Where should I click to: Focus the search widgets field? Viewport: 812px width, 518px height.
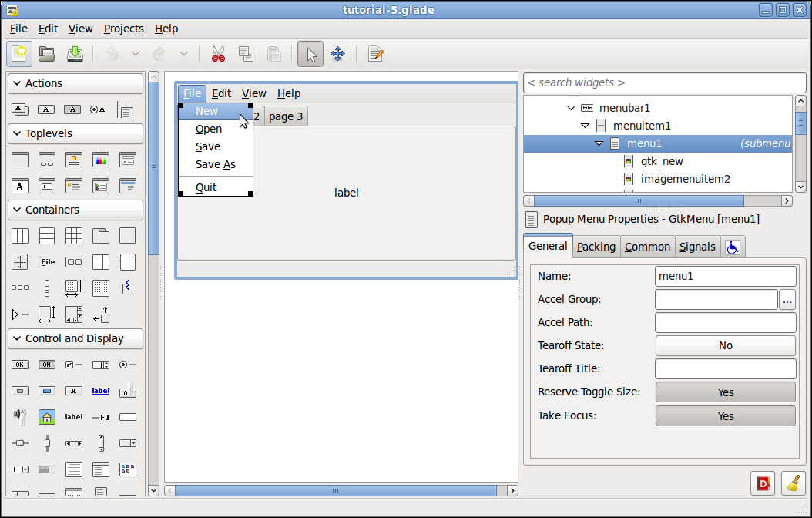pos(665,83)
